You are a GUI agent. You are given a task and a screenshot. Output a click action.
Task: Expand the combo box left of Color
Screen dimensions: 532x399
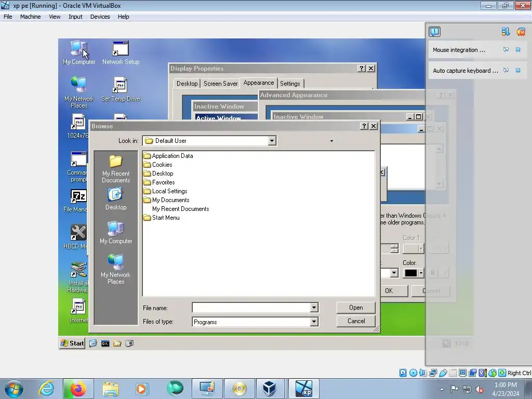pyautogui.click(x=394, y=273)
